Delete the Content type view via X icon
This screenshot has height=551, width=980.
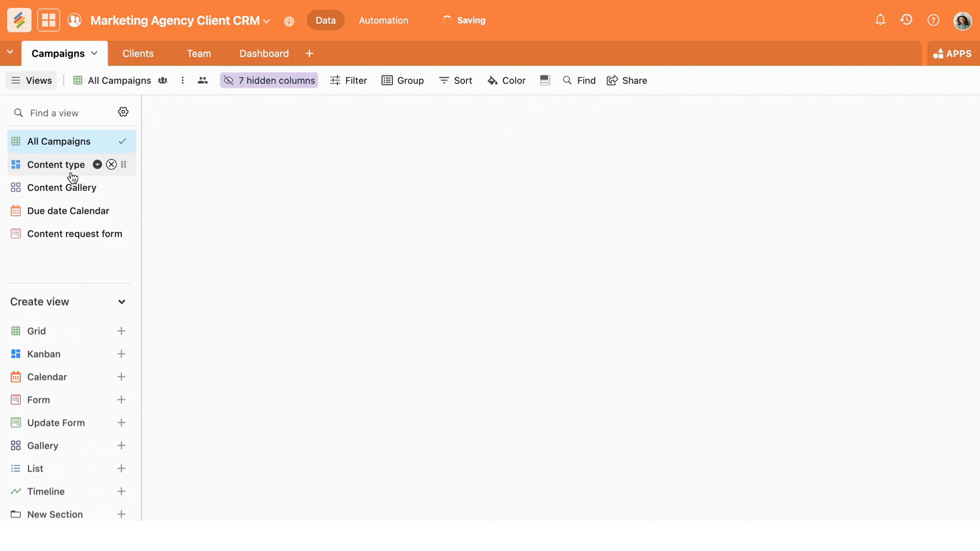111,164
